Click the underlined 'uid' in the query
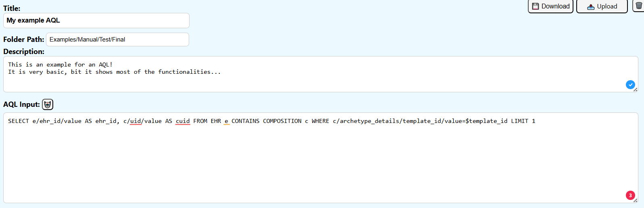 (136, 121)
